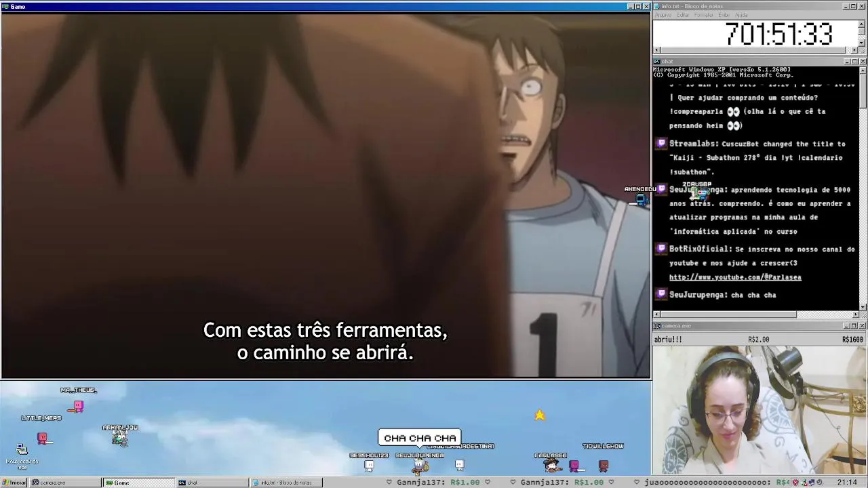Viewport: 868px width, 488px height.
Task: Click the TIOWILLSHOW avatar
Action: (x=604, y=466)
